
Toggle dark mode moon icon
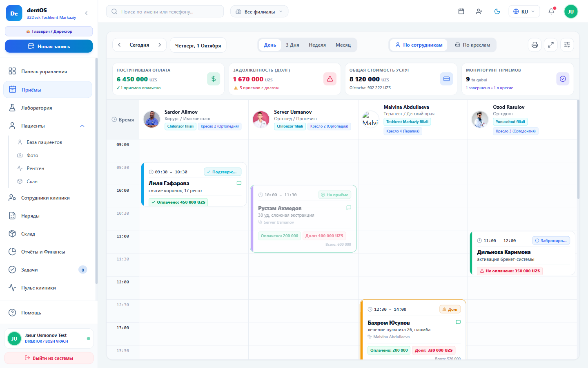pyautogui.click(x=497, y=11)
